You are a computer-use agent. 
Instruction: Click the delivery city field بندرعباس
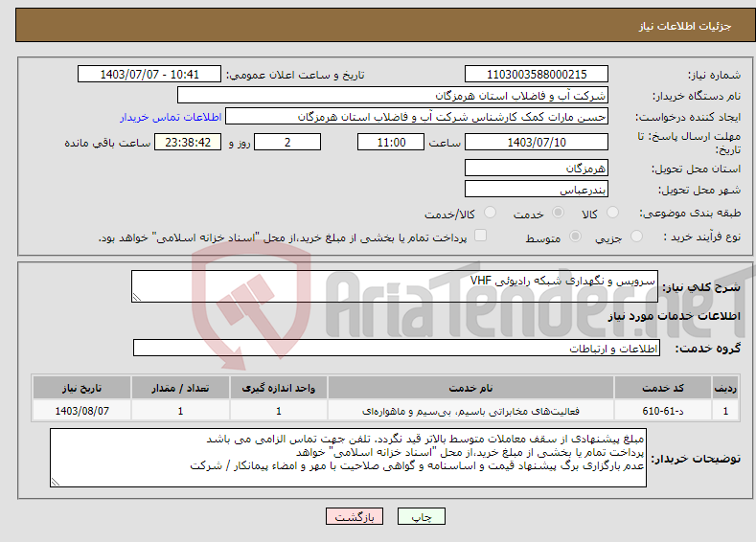[537, 189]
